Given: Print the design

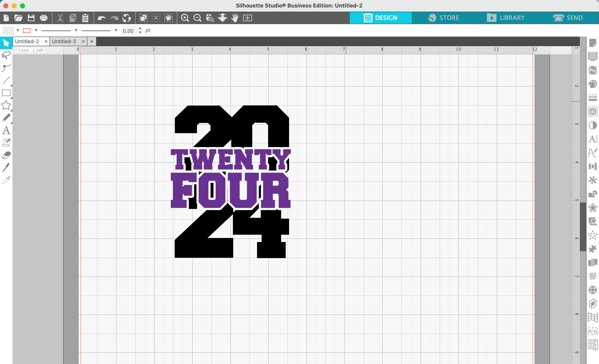Looking at the screenshot, I should pos(44,18).
